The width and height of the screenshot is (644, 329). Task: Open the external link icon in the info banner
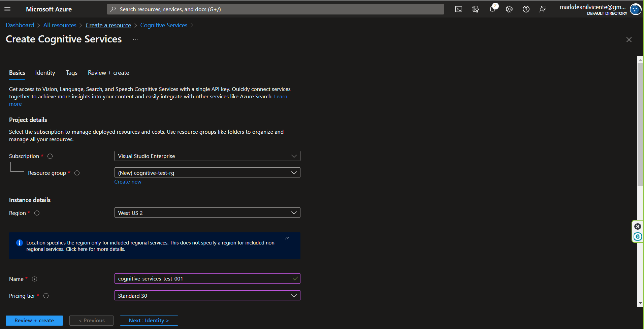click(287, 238)
